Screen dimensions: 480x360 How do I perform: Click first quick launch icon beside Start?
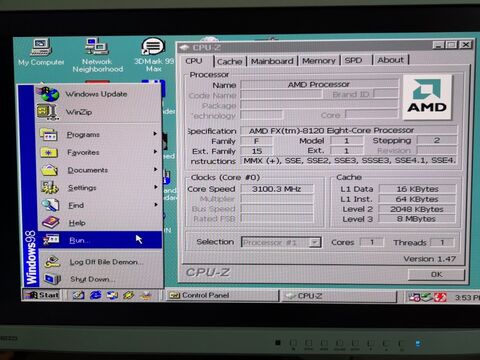[79, 295]
